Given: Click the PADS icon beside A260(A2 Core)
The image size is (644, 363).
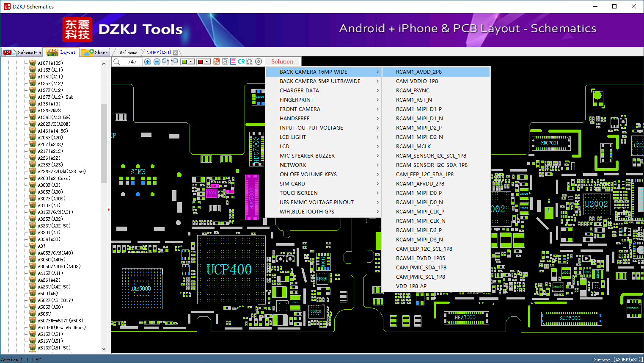Looking at the screenshot, I should (33, 178).
